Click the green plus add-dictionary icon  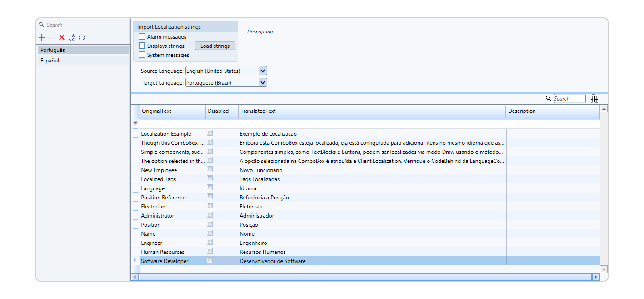[42, 37]
